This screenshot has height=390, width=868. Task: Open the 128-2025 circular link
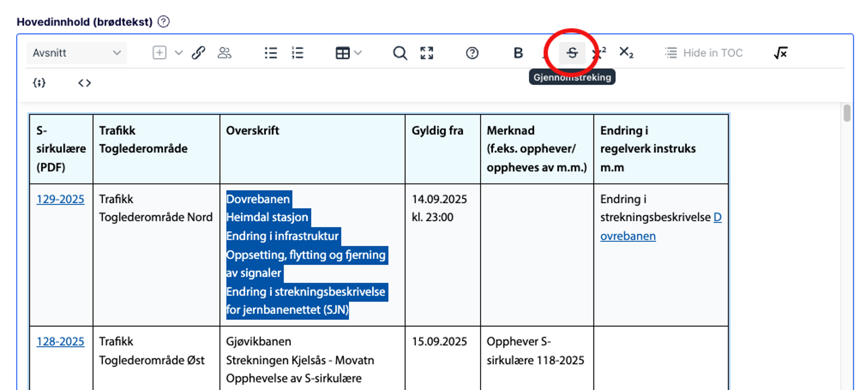[x=60, y=342]
